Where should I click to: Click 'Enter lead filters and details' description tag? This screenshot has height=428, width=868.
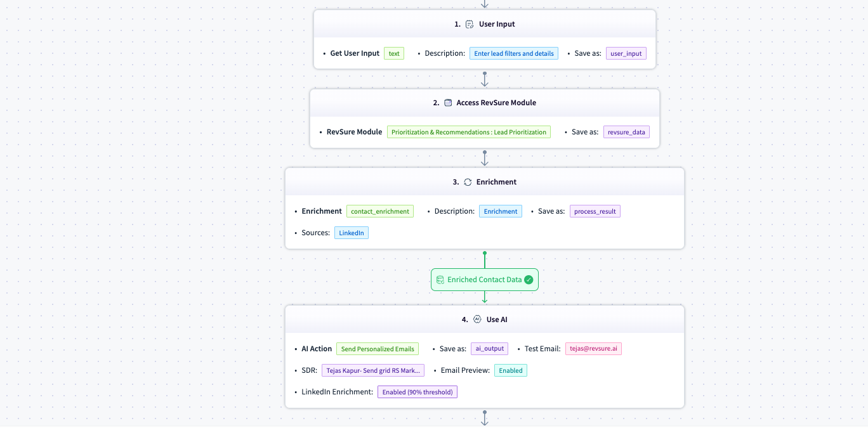514,53
